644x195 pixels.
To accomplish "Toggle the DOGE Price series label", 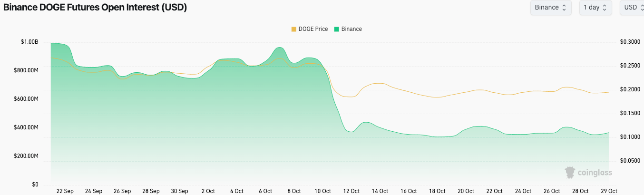I will point(313,29).
